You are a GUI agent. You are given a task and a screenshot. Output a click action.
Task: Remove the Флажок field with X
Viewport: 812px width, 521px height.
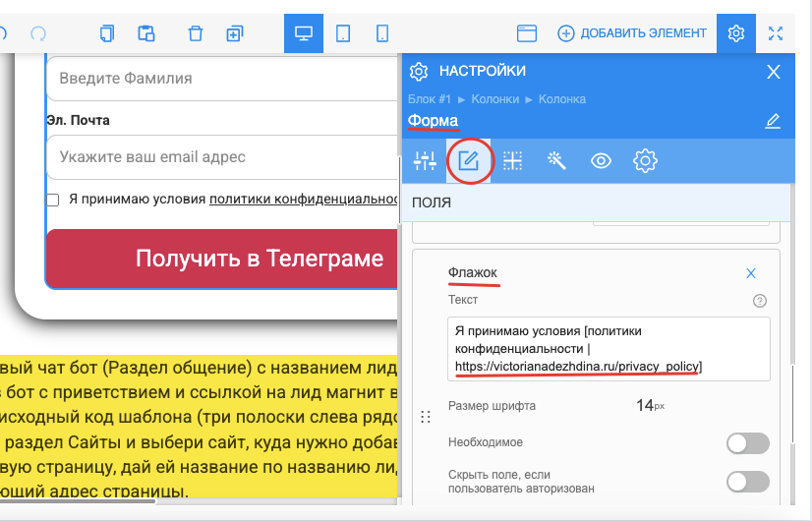point(751,273)
